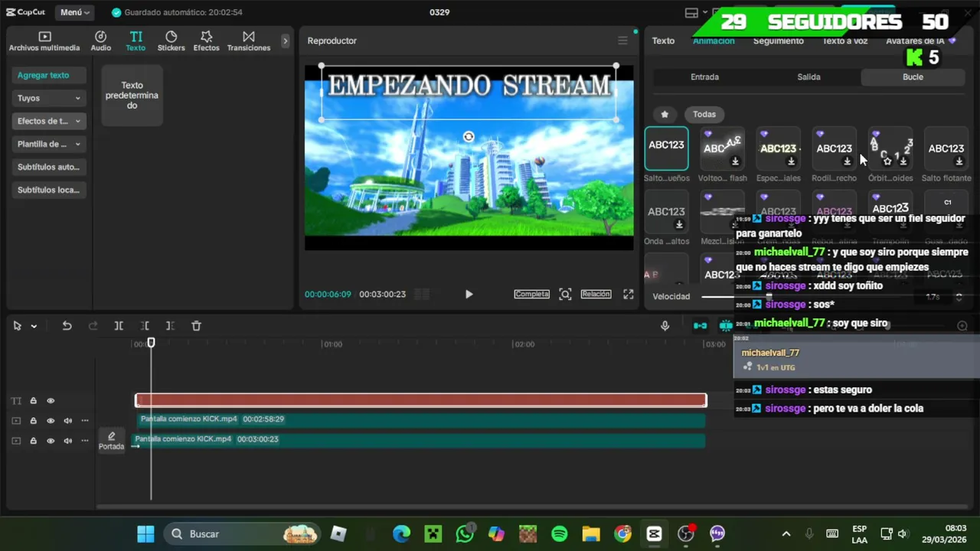Image resolution: width=980 pixels, height=551 pixels.
Task: Lock the text track
Action: click(x=33, y=401)
